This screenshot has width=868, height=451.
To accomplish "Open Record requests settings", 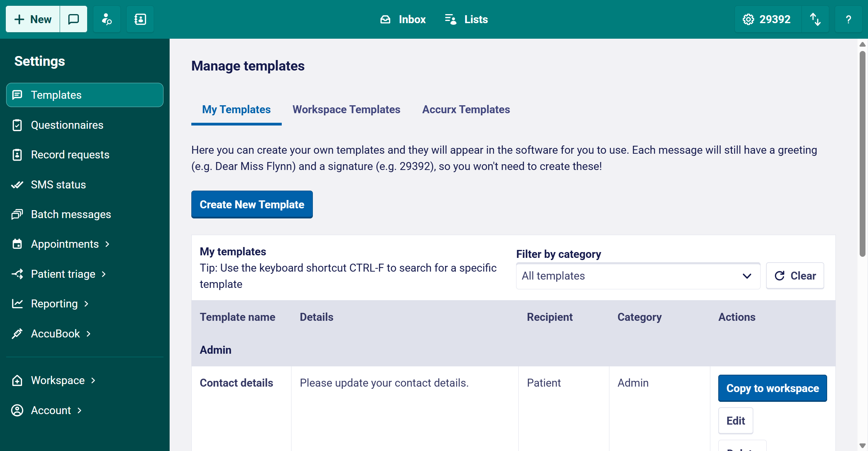I will 85,154.
